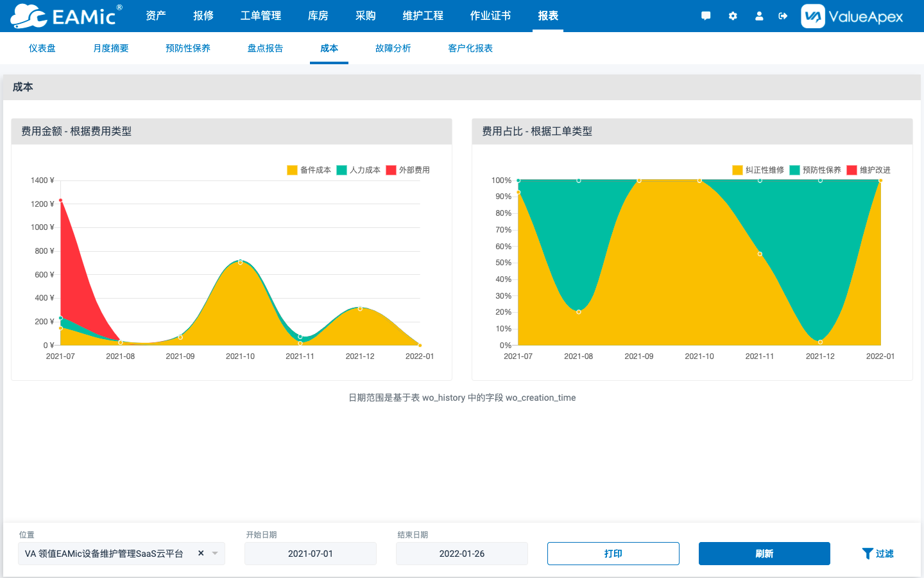
Task: Click the EAMic cloud logo
Action: [29, 16]
